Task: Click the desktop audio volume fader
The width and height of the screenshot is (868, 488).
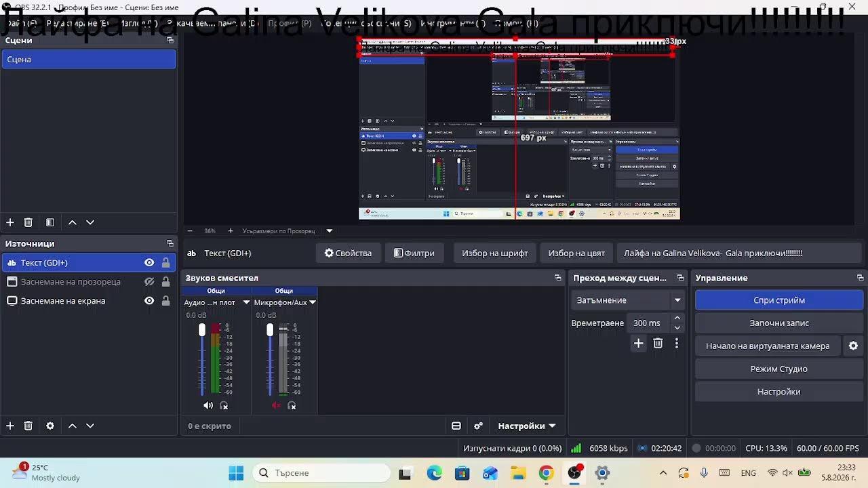Action: click(x=202, y=330)
